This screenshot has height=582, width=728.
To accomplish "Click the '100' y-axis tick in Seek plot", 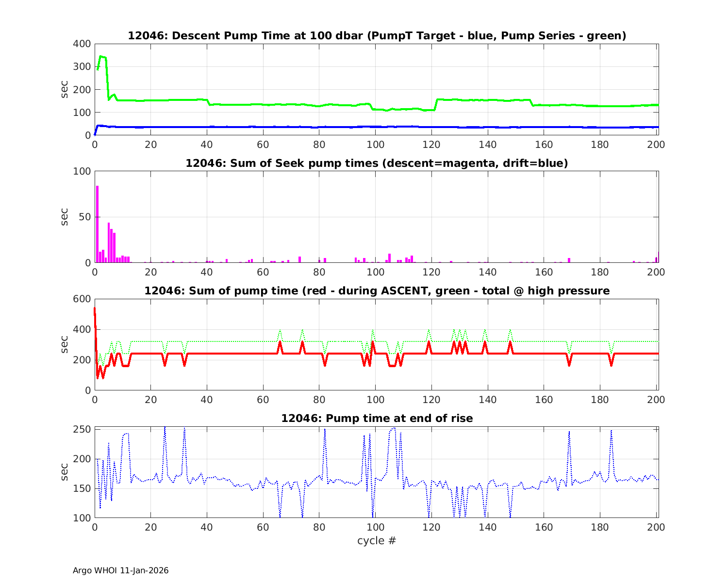I will coord(81,171).
